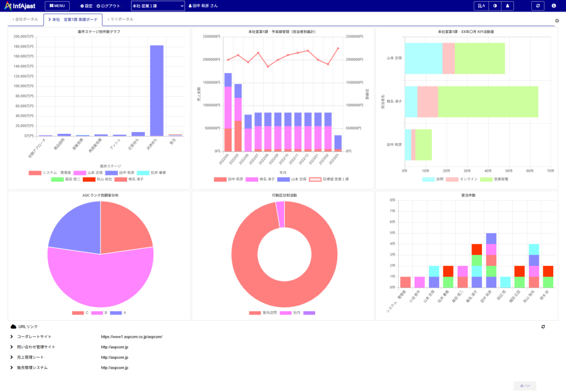Open the 本社-営業１課 department dropdown

[x=158, y=6]
